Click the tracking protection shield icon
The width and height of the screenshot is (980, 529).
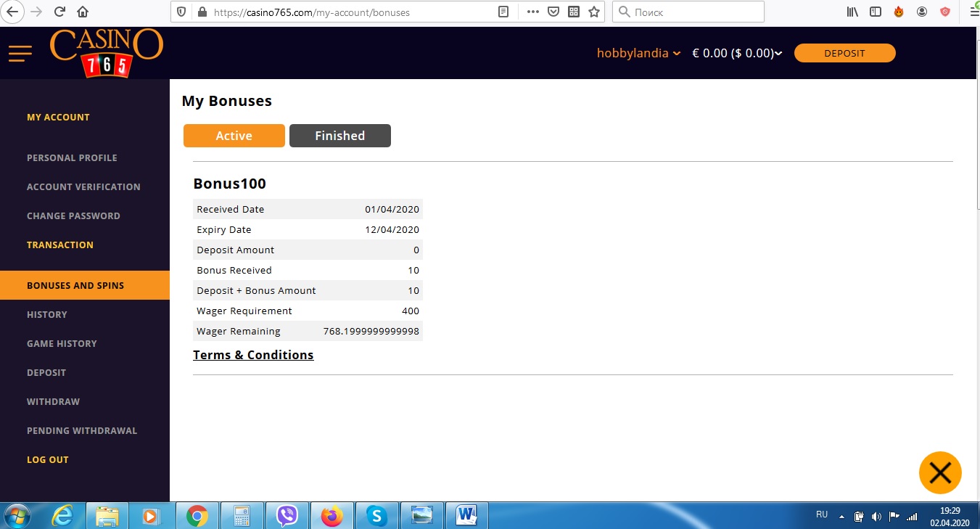click(x=182, y=12)
